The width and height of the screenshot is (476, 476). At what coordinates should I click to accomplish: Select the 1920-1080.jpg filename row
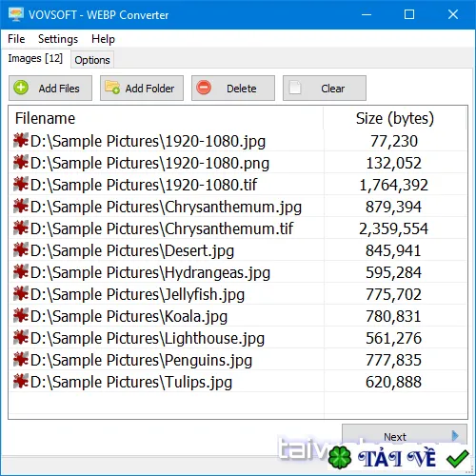(148, 141)
